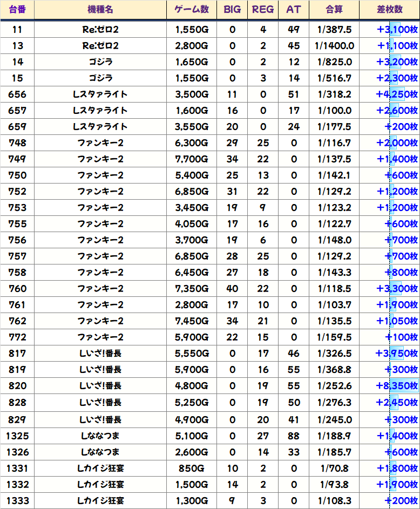Click 7,700G game count
The width and height of the screenshot is (420, 509).
pos(192,159)
